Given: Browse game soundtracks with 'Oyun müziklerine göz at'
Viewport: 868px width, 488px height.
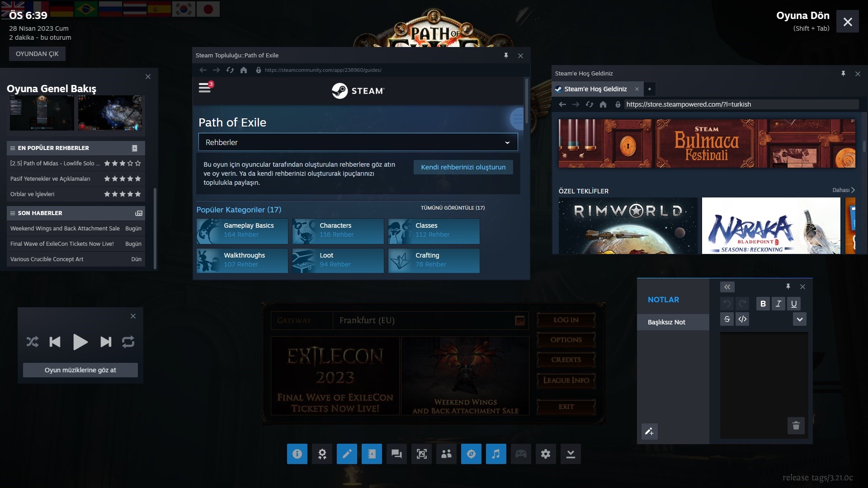Looking at the screenshot, I should pyautogui.click(x=80, y=370).
